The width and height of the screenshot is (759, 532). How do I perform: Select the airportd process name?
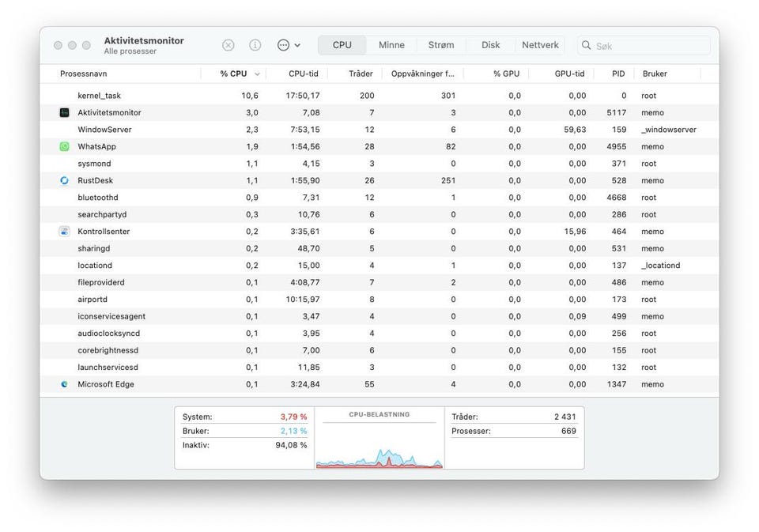pos(93,299)
